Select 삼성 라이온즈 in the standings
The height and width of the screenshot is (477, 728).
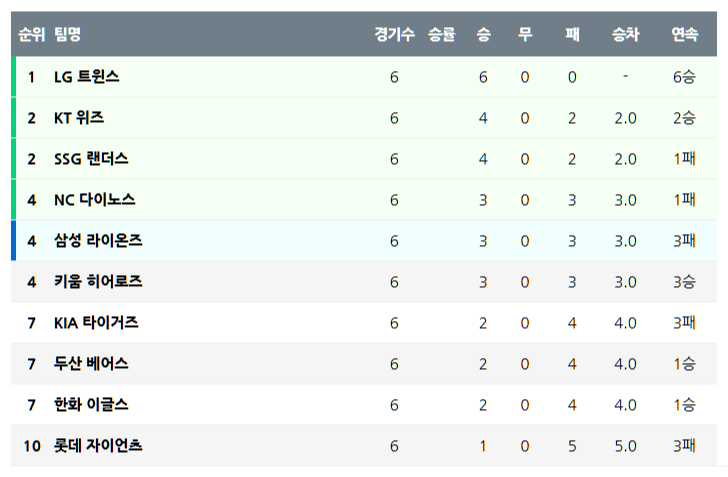tap(98, 241)
